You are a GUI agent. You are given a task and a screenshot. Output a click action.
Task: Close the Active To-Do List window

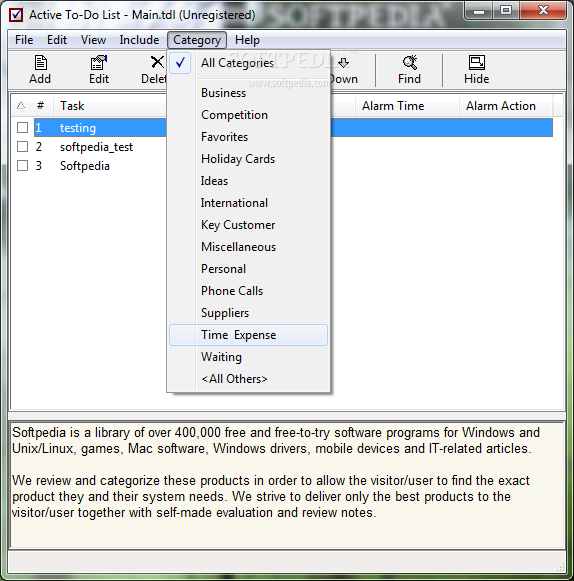pyautogui.click(x=543, y=10)
